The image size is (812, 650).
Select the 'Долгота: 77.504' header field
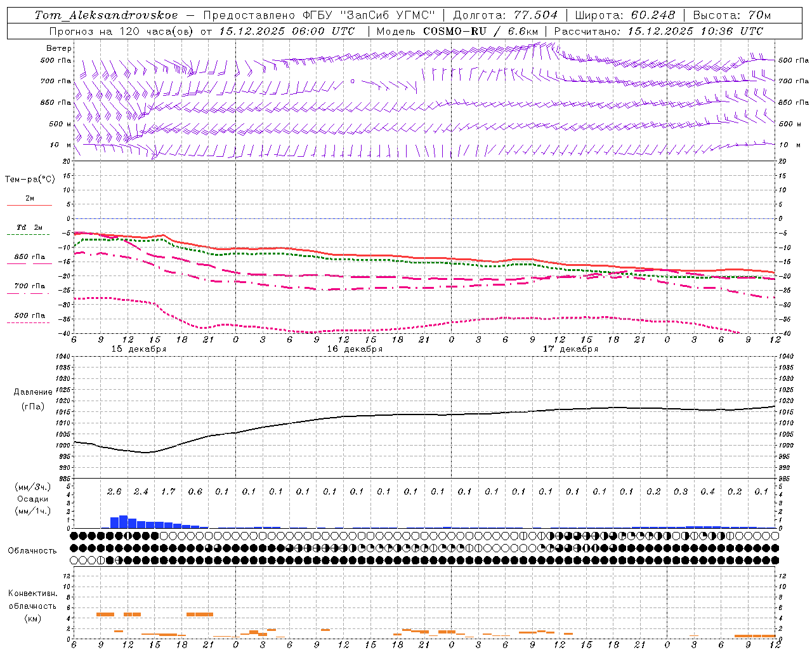[x=506, y=15]
